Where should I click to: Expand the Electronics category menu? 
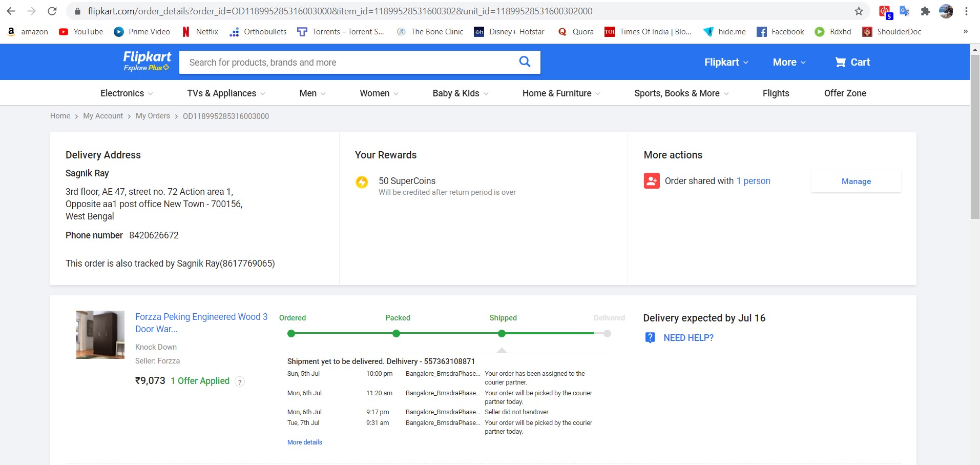click(x=127, y=93)
